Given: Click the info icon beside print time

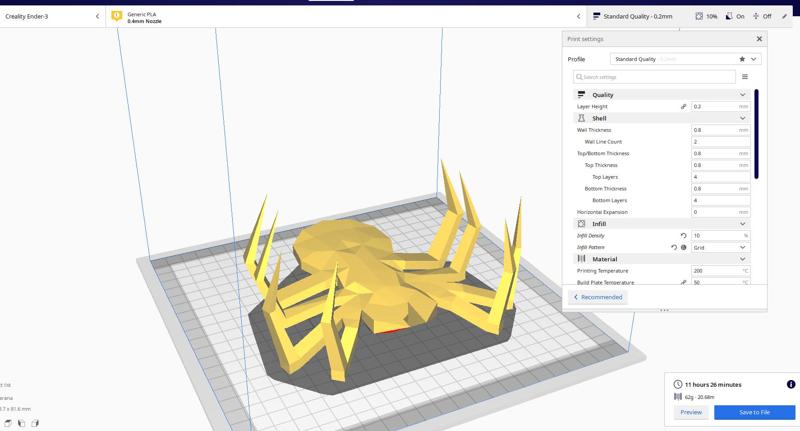Looking at the screenshot, I should [x=791, y=384].
